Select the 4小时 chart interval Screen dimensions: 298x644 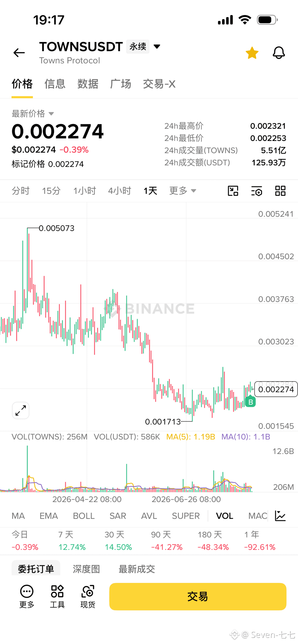point(119,191)
